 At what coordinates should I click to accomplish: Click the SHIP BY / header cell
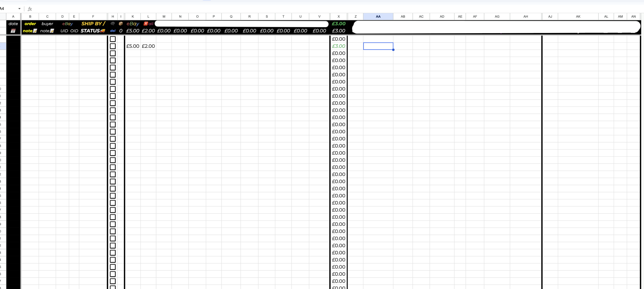point(93,24)
